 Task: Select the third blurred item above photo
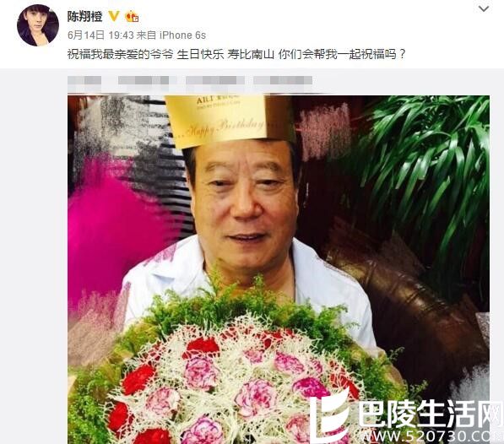[x=215, y=80]
